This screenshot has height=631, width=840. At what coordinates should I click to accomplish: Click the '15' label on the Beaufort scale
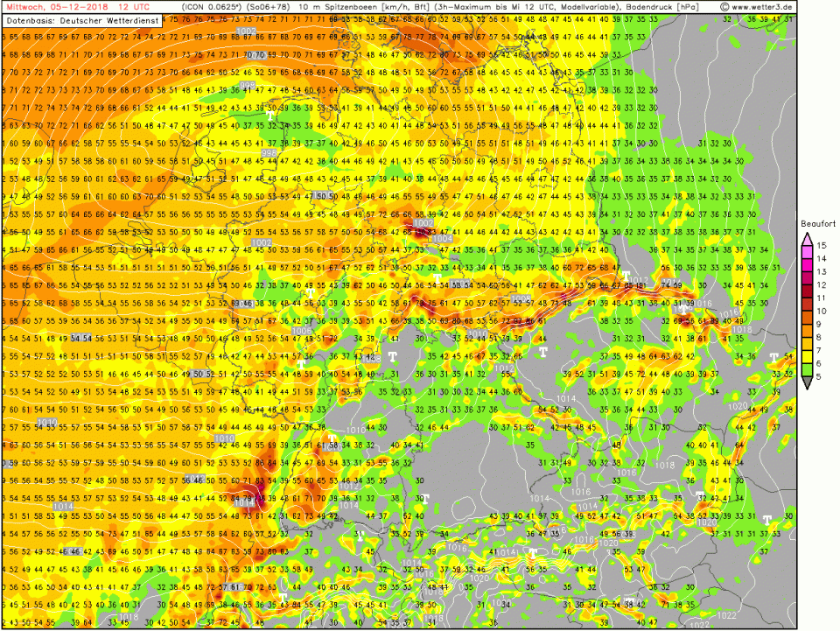(822, 246)
